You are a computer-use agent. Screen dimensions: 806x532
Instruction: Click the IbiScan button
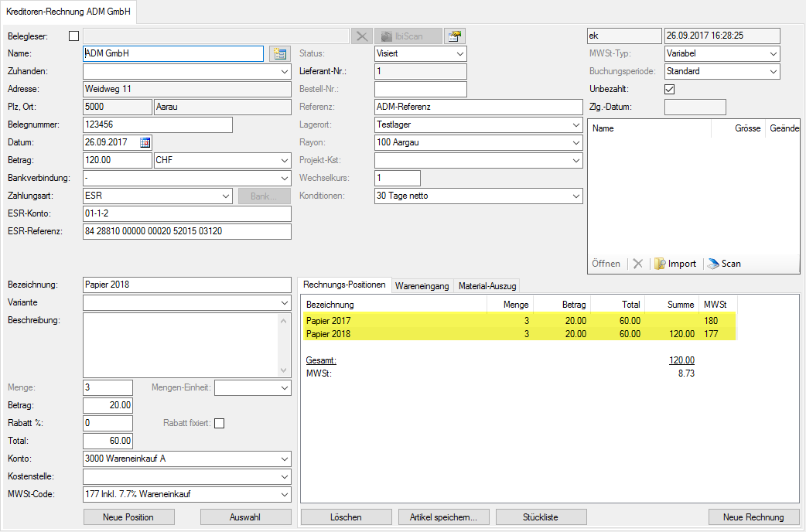tap(408, 36)
